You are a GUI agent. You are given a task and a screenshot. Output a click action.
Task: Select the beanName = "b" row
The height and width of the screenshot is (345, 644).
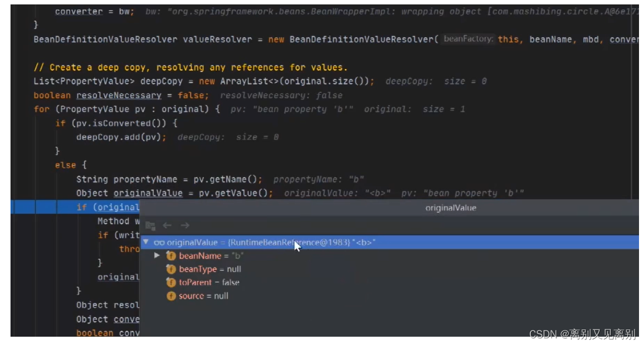390,256
